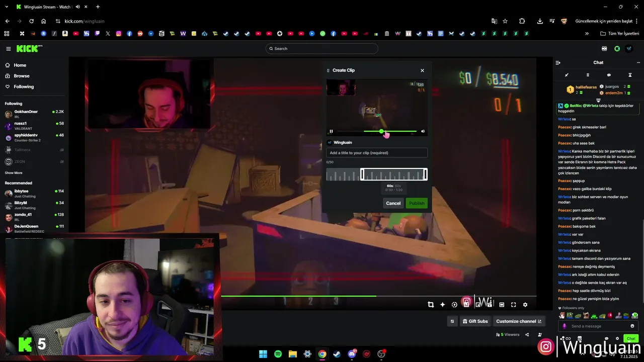Screen dimensions: 644x362
Task: Click the Gift Subs button
Action: (x=475, y=321)
